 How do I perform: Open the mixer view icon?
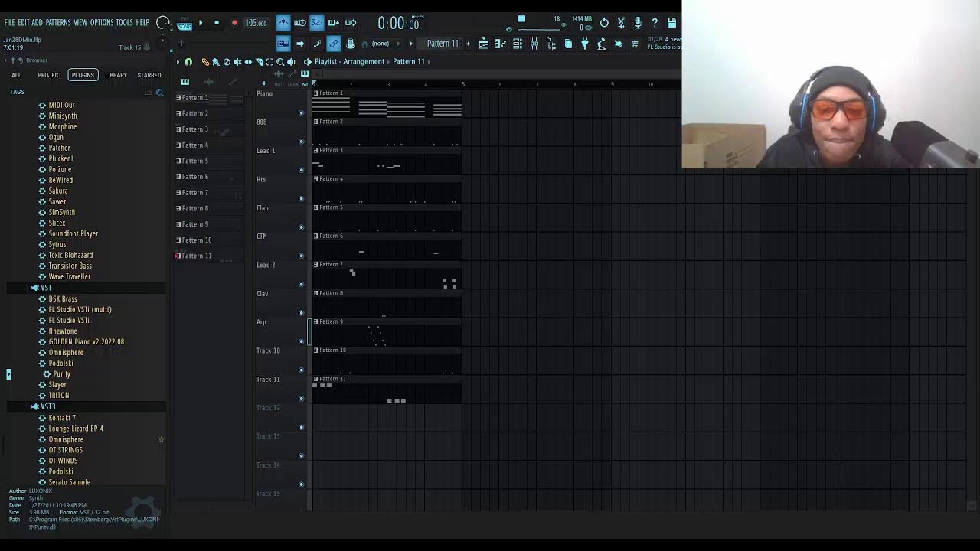coord(534,44)
